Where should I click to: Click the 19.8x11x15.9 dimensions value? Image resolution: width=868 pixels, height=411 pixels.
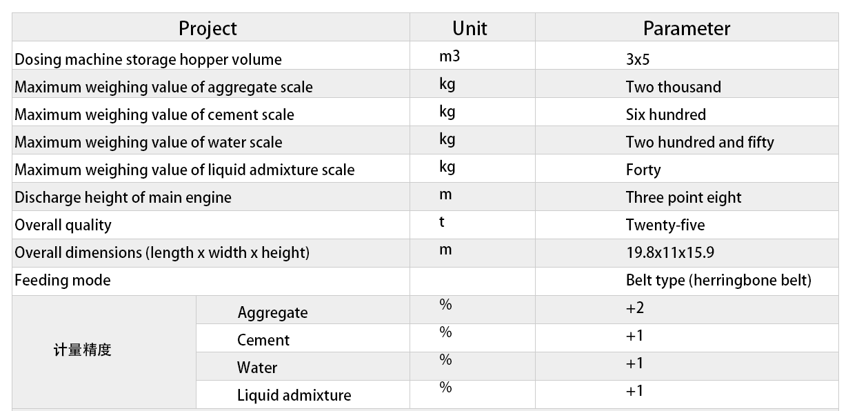(x=670, y=252)
